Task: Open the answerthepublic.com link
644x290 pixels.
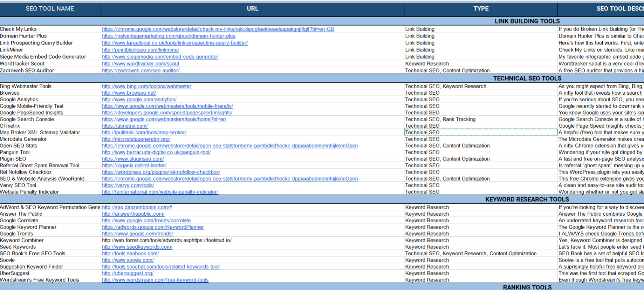Action: [133, 214]
